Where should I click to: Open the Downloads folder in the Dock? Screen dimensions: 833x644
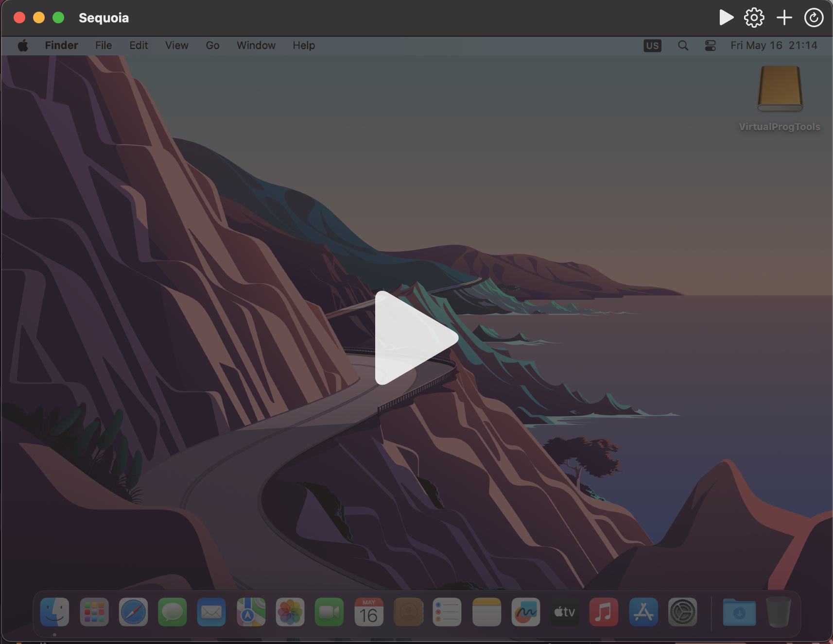coord(739,612)
